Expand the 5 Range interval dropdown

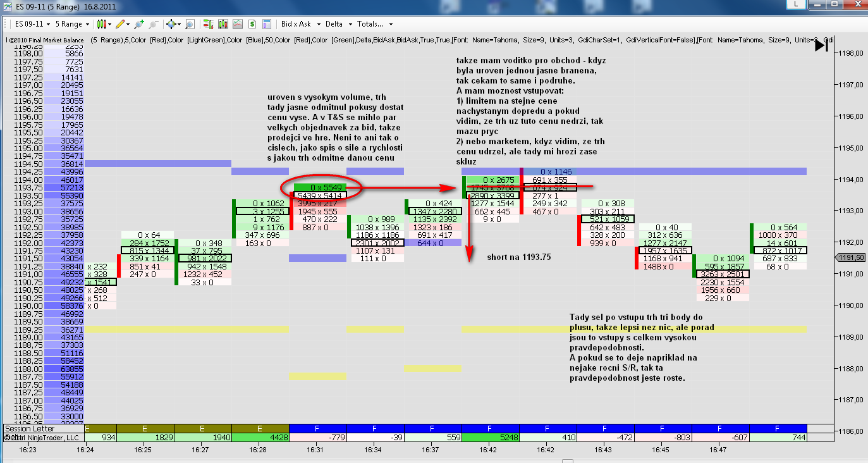73,24
